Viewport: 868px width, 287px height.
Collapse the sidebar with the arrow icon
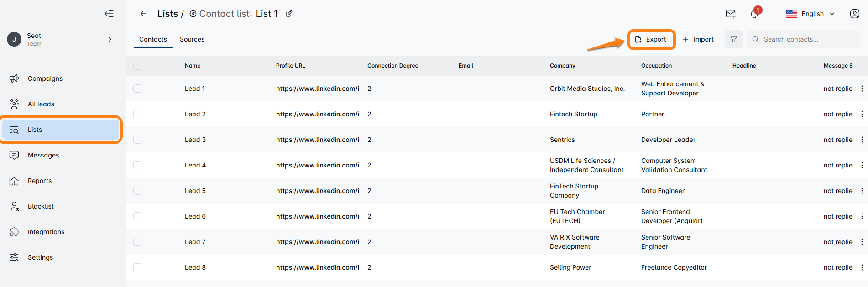(x=109, y=14)
